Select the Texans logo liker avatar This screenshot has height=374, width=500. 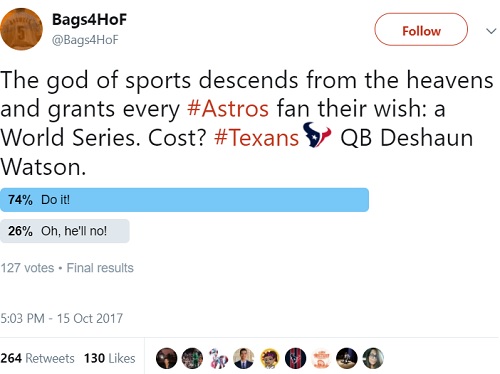pos(295,358)
